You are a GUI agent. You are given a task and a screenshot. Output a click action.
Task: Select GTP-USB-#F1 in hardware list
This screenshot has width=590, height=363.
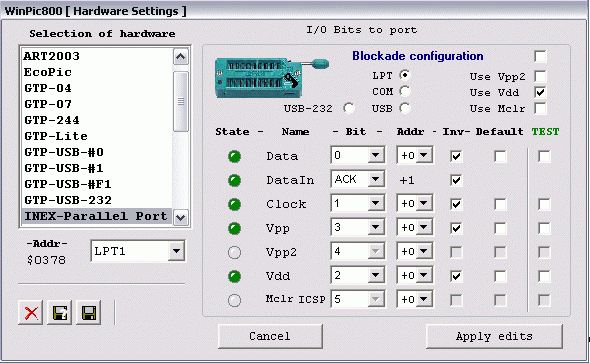click(x=97, y=184)
